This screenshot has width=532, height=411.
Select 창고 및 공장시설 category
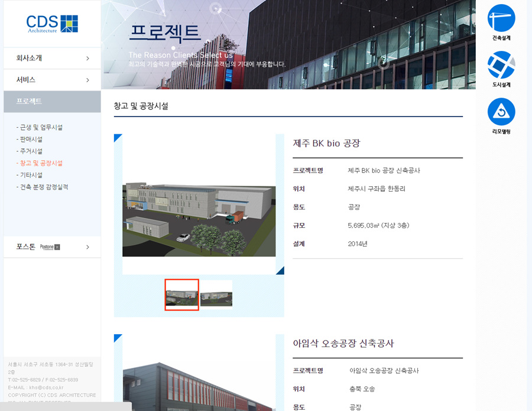(40, 163)
